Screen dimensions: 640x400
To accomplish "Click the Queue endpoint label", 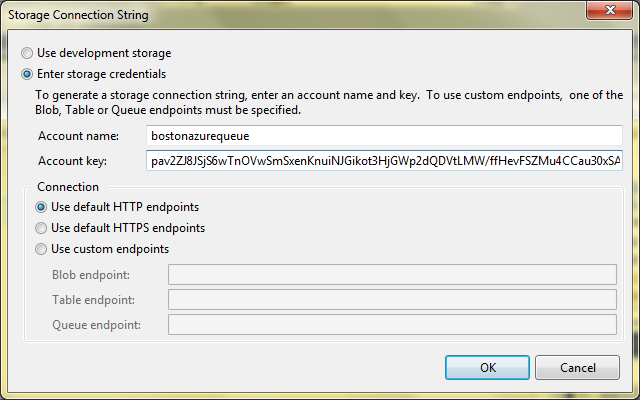I will coord(96,325).
